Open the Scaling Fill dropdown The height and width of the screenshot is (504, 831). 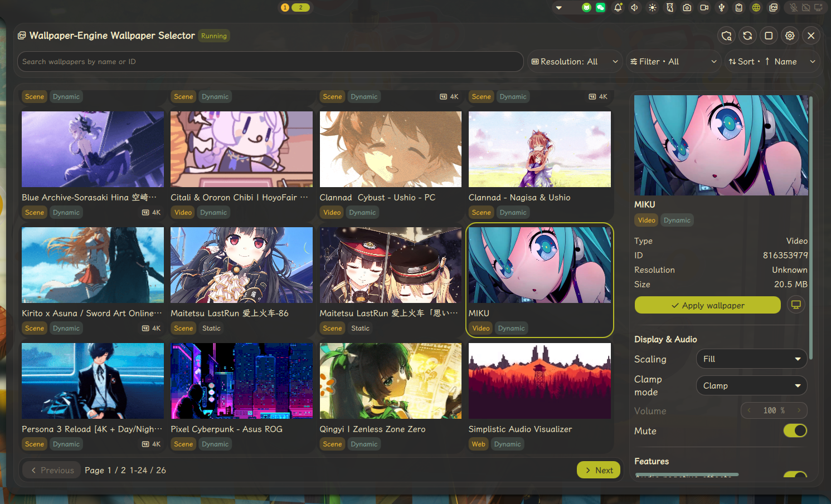[x=751, y=359]
